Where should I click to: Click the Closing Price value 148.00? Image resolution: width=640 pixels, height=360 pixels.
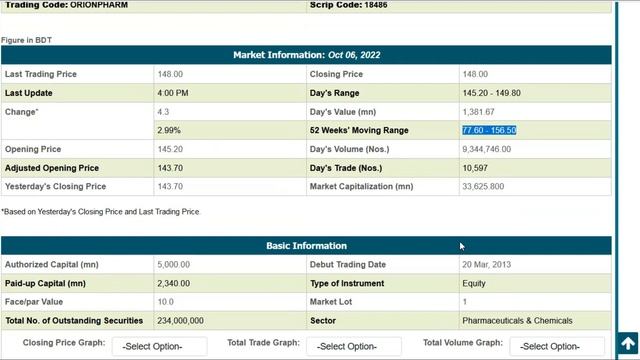tap(475, 74)
